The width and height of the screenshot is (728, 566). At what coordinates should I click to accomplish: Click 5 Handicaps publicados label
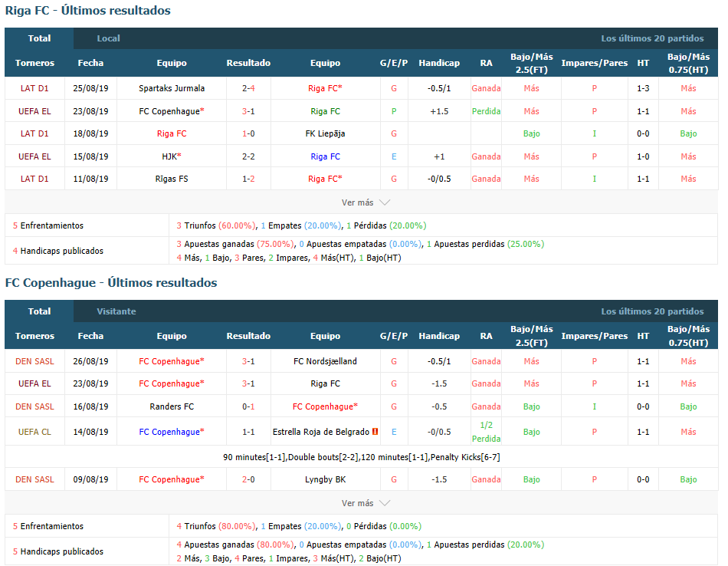pyautogui.click(x=58, y=551)
